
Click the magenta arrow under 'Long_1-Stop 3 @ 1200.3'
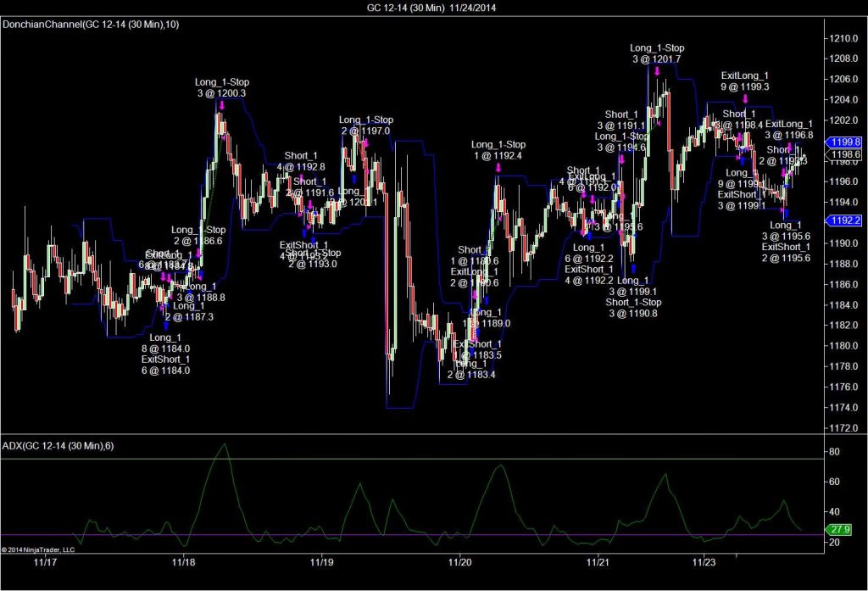pos(221,105)
